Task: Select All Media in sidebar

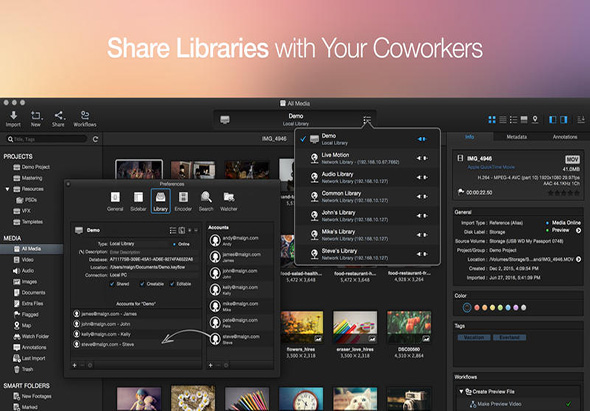Action: click(x=32, y=249)
